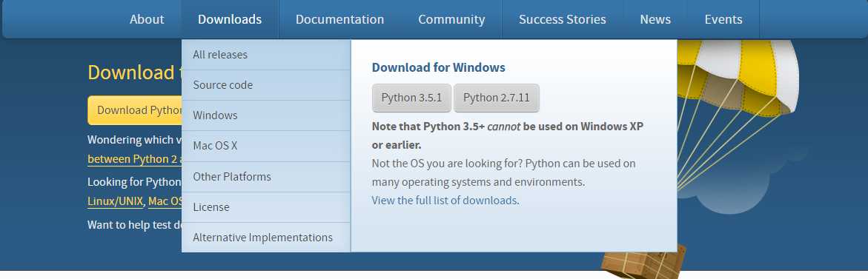Viewport: 868px width, 279px height.
Task: Open License from the Downloads dropdown
Action: [x=265, y=207]
